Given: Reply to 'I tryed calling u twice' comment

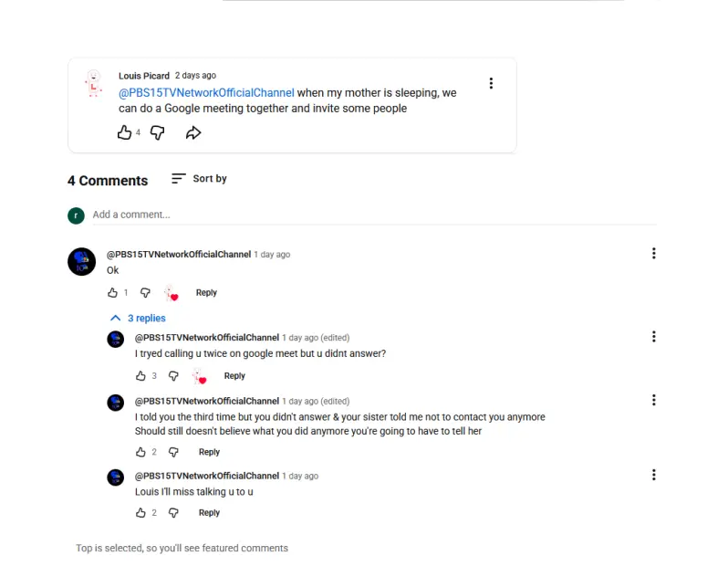Looking at the screenshot, I should coord(234,376).
